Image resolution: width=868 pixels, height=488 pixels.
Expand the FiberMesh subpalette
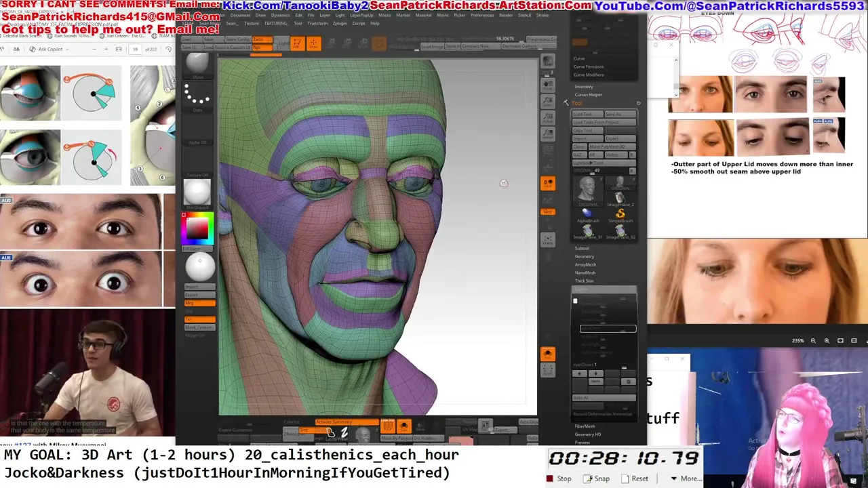tap(585, 426)
